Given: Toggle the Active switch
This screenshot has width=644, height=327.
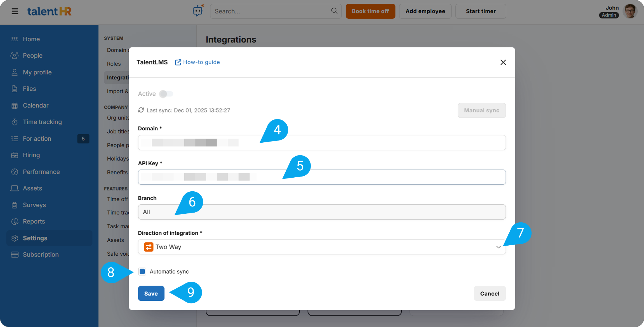Looking at the screenshot, I should 166,94.
